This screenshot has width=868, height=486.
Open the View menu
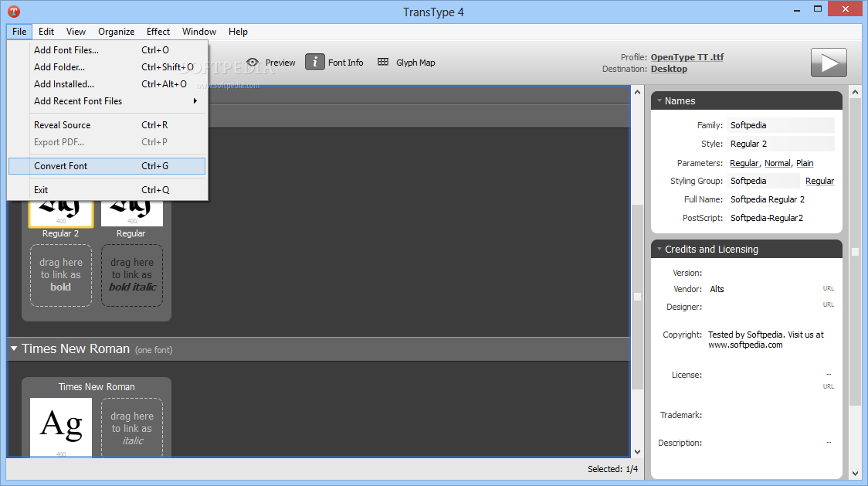click(76, 32)
